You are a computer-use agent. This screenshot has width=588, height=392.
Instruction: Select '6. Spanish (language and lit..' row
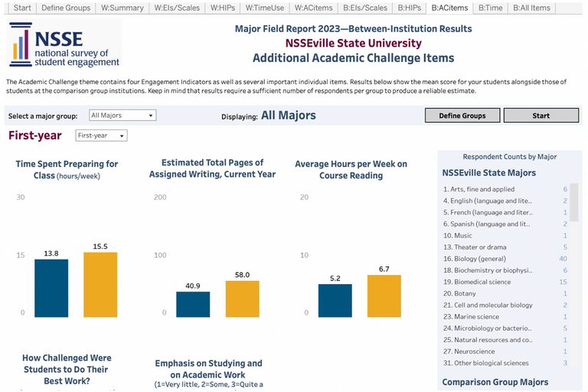[505, 224]
